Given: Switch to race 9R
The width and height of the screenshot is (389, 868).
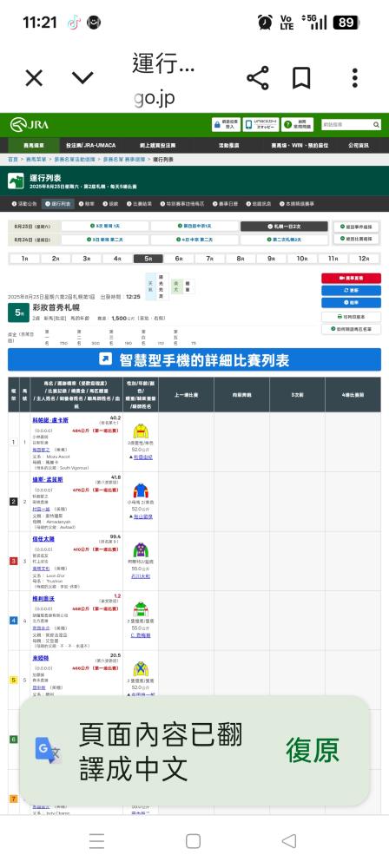Looking at the screenshot, I should [x=272, y=259].
